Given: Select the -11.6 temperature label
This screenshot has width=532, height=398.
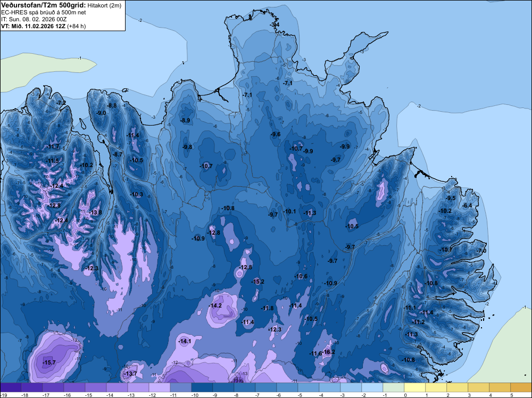Looking at the screenshot, I should (315, 353).
